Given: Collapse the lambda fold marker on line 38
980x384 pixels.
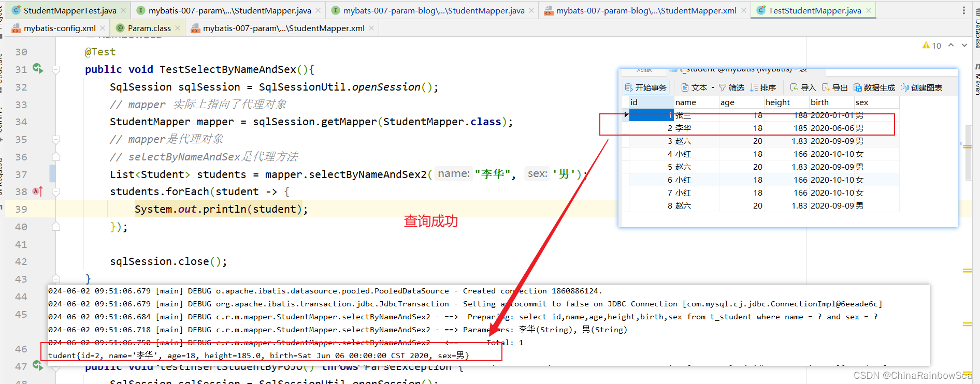Looking at the screenshot, I should [x=56, y=192].
